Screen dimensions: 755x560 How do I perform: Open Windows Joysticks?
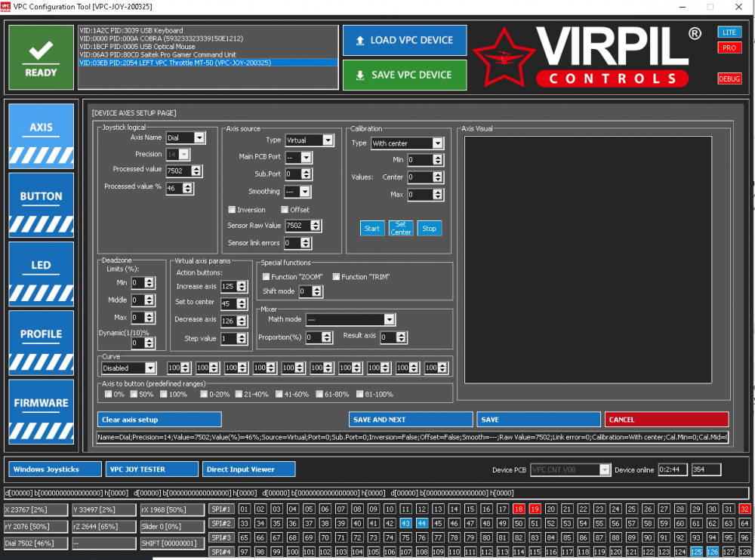click(x=55, y=469)
